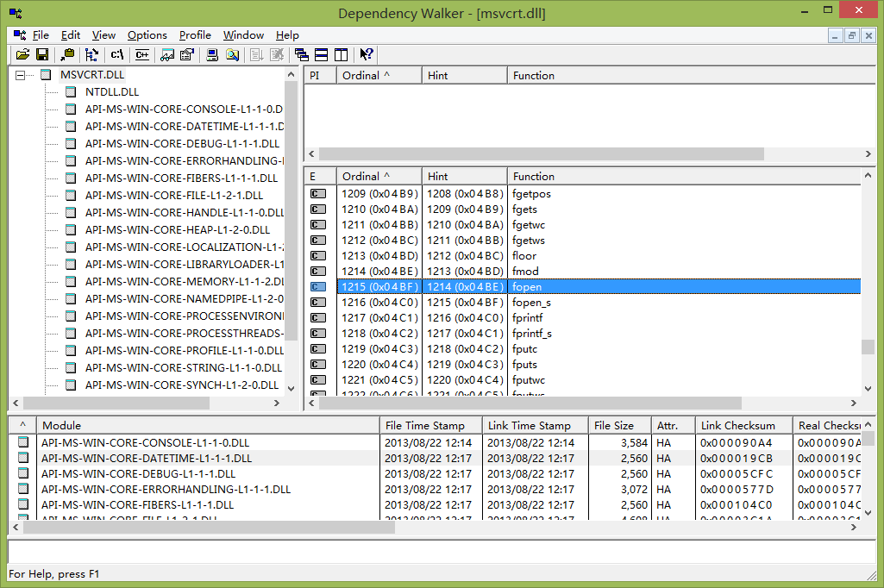Click the export list scroll down arrow
Image resolution: width=884 pixels, height=588 pixels.
[868, 389]
